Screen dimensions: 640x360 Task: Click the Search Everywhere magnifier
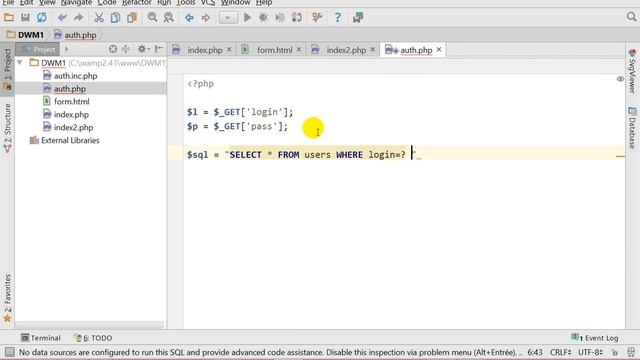click(x=631, y=17)
